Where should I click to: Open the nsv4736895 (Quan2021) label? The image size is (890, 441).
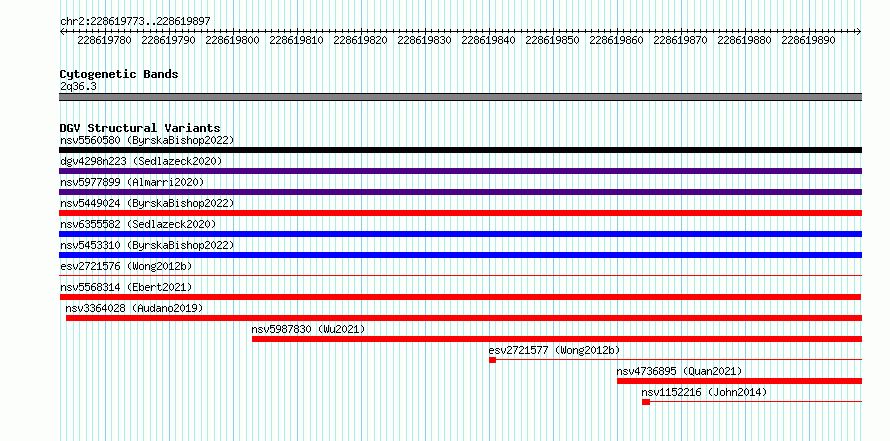679,371
